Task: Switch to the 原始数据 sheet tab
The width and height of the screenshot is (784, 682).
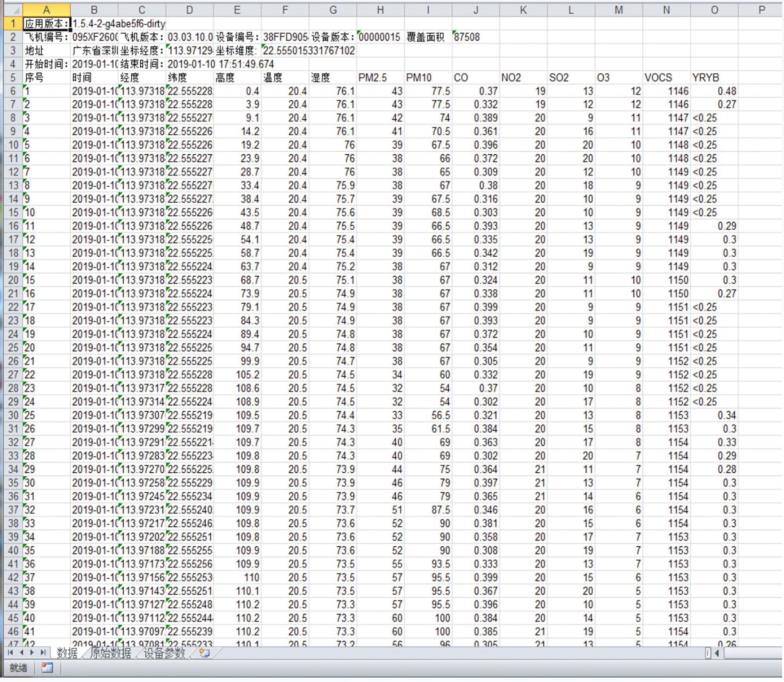Action: [x=111, y=653]
